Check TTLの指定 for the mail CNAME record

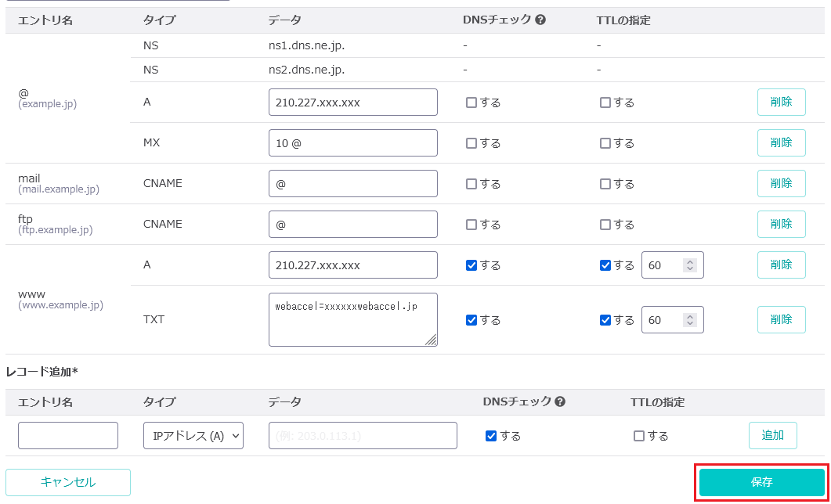point(605,184)
